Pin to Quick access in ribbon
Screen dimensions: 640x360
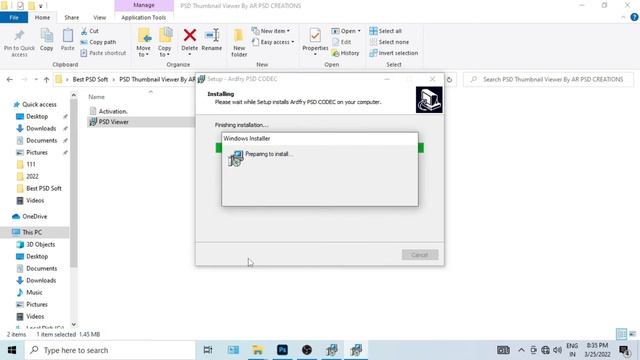(x=19, y=43)
